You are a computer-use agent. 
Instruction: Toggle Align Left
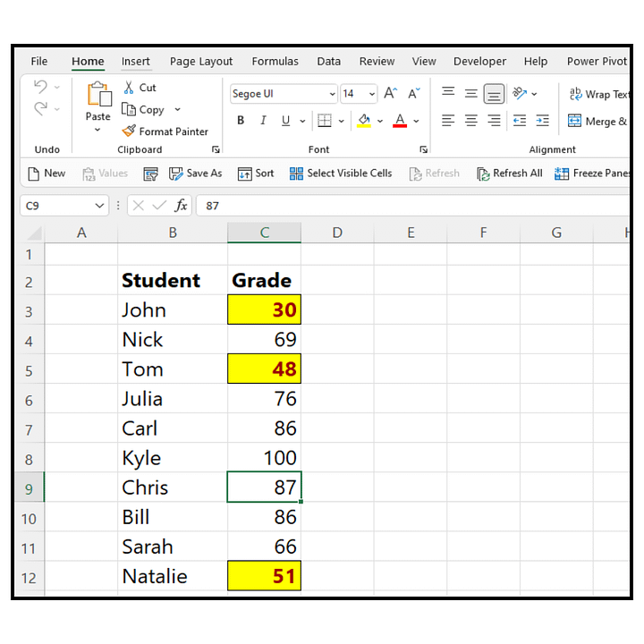pos(448,121)
